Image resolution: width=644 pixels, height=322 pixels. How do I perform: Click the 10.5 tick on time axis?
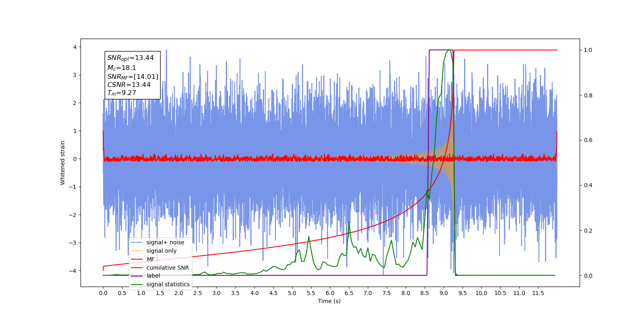coord(500,293)
